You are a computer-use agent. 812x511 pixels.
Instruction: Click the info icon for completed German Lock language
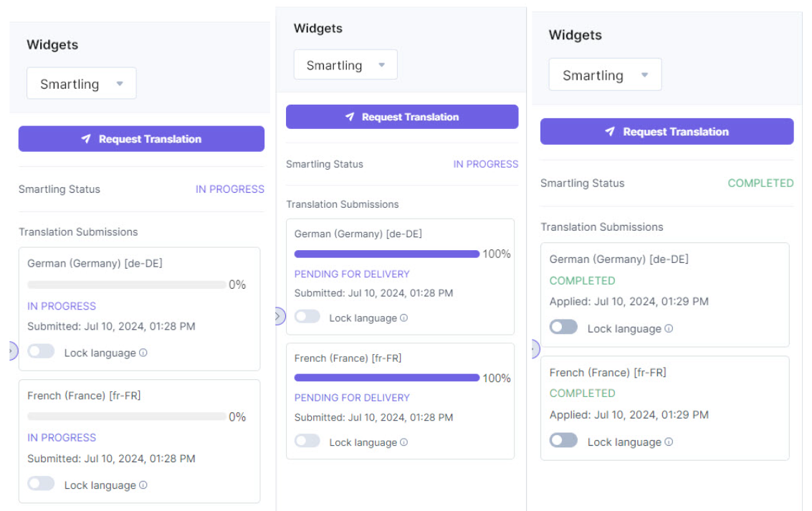click(669, 328)
